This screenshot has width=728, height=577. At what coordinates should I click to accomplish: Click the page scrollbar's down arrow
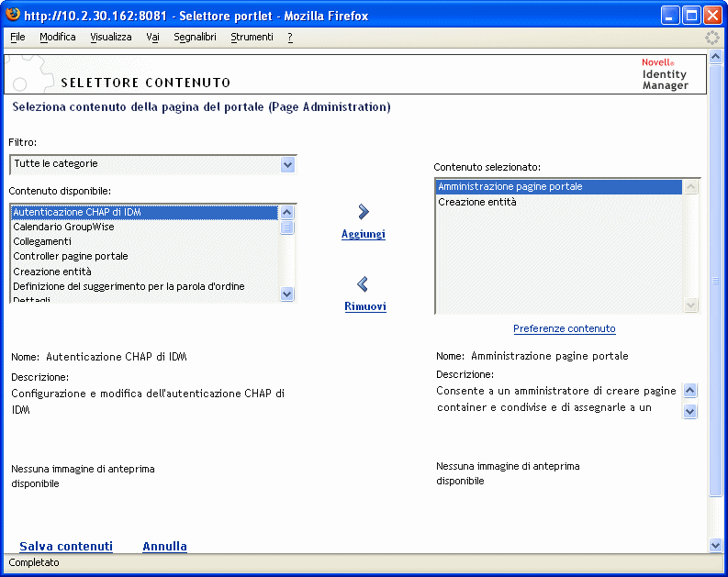[x=715, y=546]
